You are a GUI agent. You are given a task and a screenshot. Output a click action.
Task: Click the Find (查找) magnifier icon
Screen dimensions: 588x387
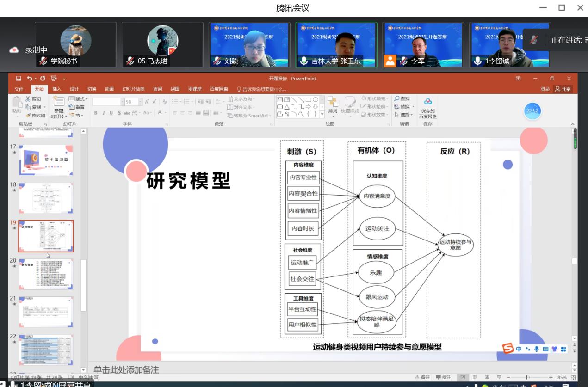tap(397, 98)
